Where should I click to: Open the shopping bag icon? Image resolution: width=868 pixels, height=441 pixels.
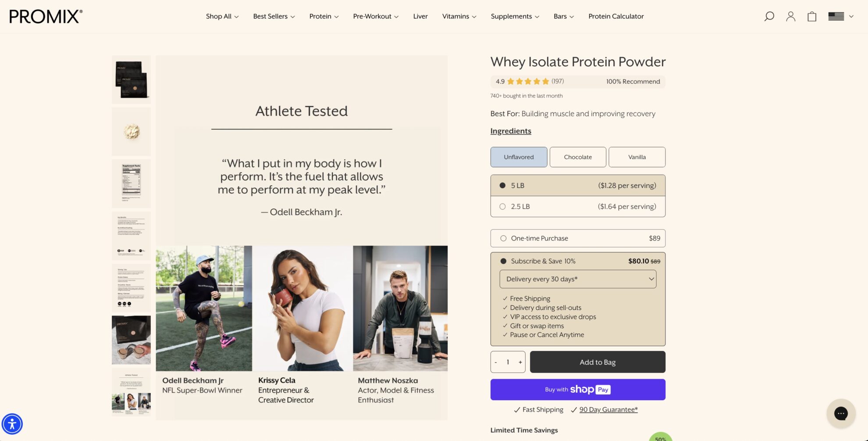[812, 16]
